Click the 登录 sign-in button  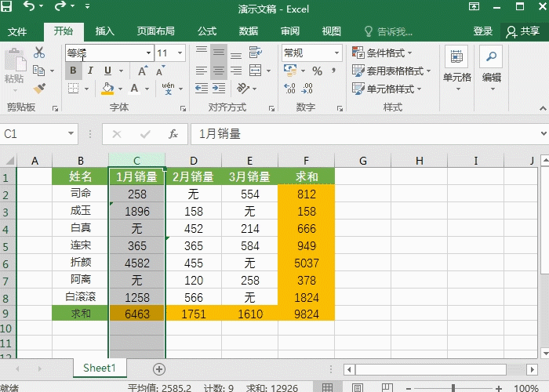(x=483, y=31)
